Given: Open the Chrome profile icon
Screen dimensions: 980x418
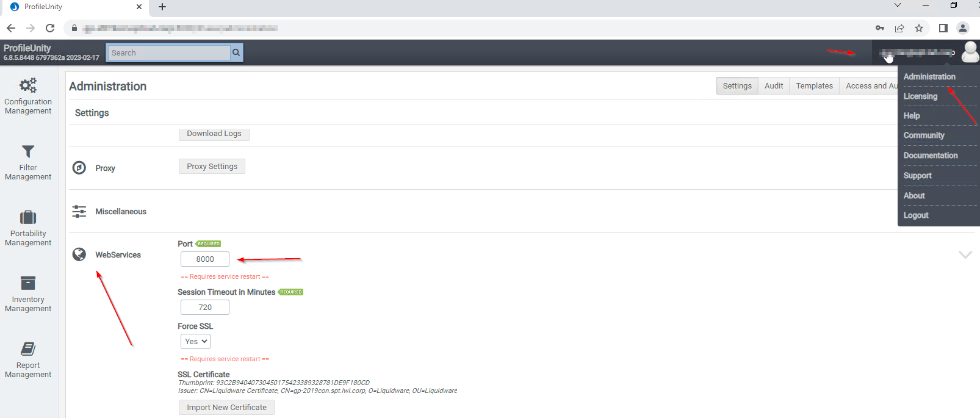Looking at the screenshot, I should pyautogui.click(x=963, y=28).
